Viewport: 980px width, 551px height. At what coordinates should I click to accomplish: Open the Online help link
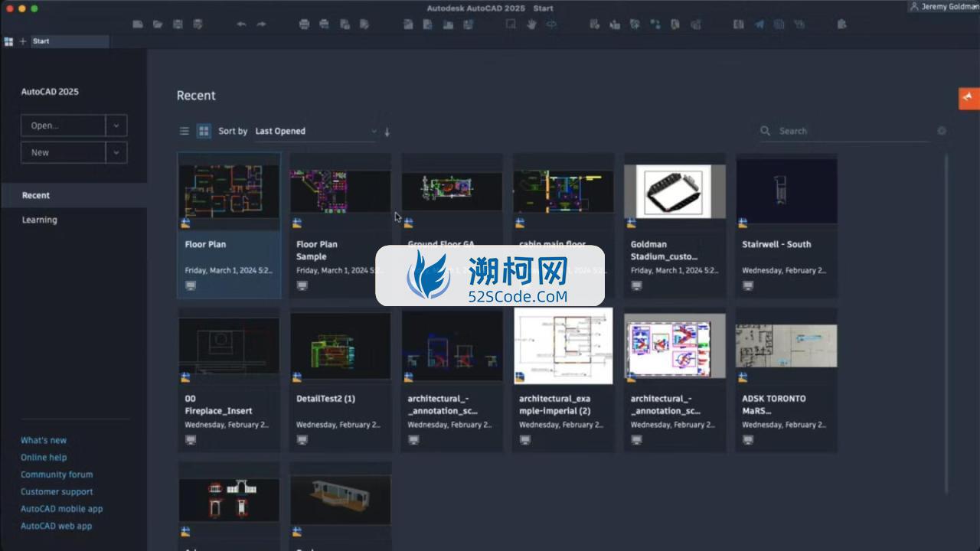44,457
